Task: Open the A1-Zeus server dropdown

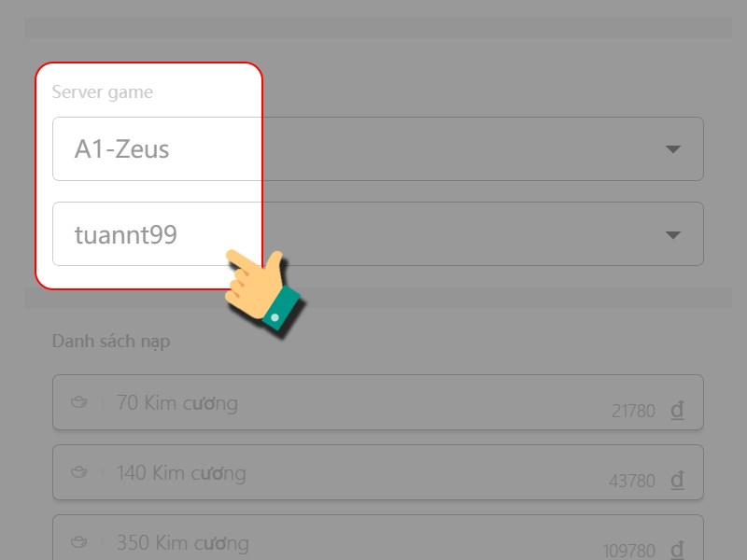Action: coord(373,148)
